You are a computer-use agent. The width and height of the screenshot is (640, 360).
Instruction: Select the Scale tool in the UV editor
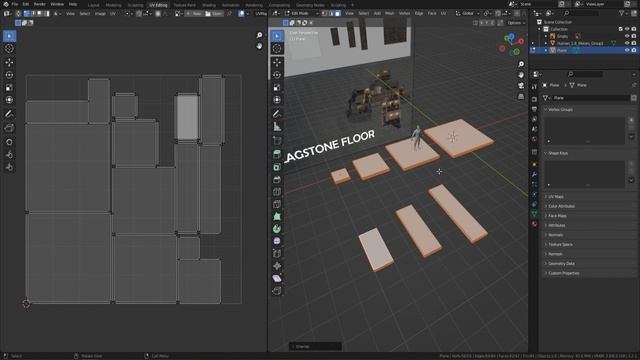(x=9, y=88)
